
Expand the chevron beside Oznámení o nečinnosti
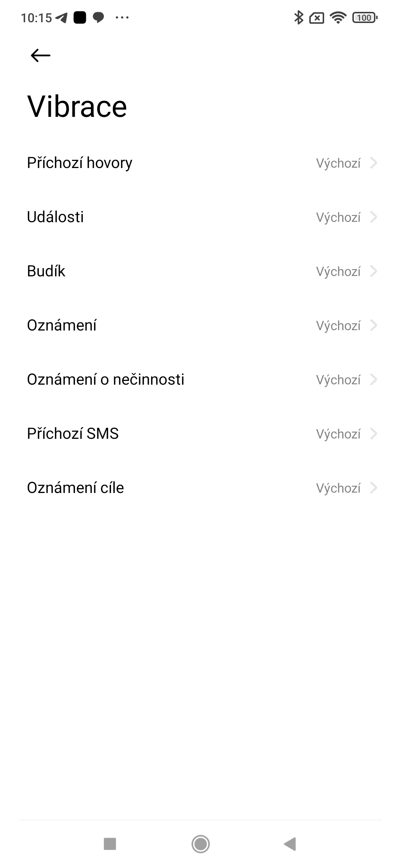pyautogui.click(x=374, y=379)
